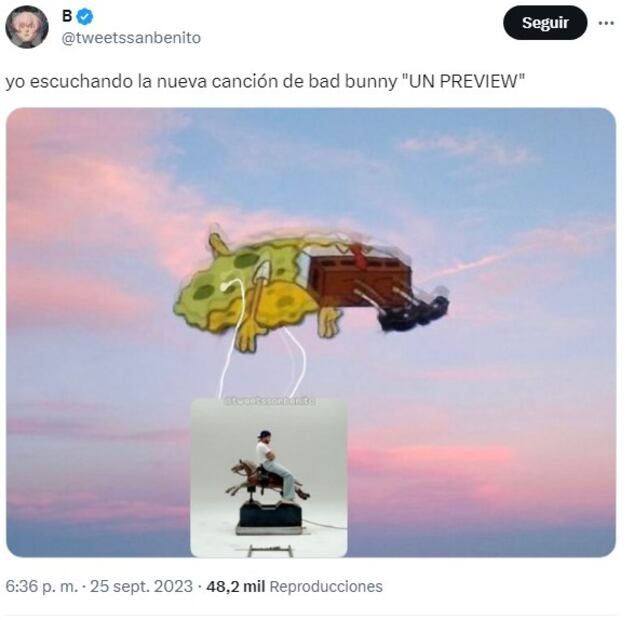The image size is (634, 620).
Task: Click the man riding the mechanical horse
Action: [x=275, y=465]
